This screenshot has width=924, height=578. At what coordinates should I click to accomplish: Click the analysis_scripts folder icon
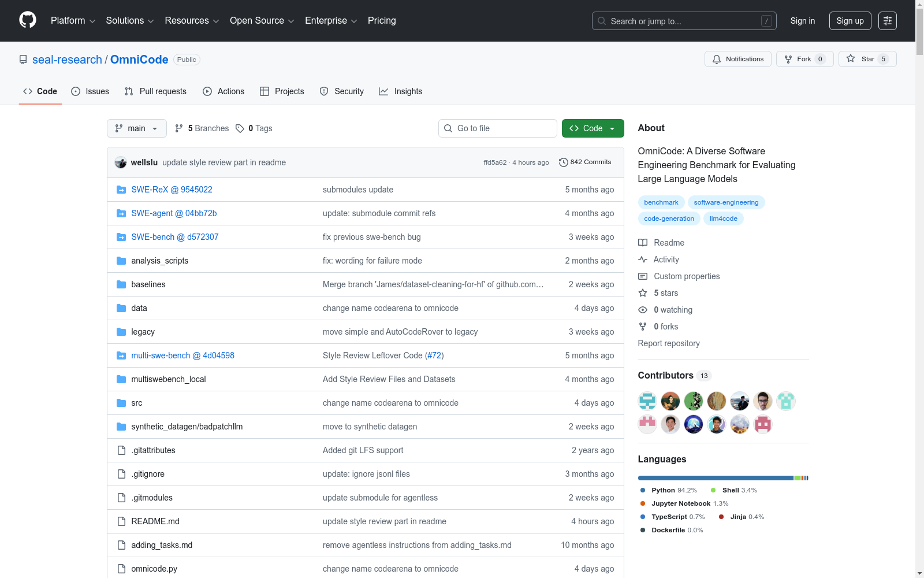[121, 261]
